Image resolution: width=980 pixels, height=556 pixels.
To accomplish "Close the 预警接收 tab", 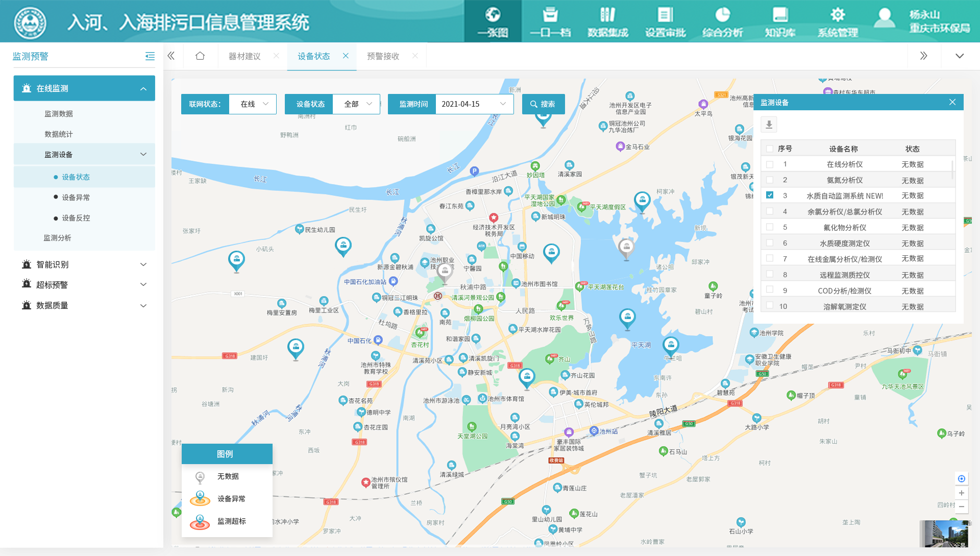I will tap(415, 56).
